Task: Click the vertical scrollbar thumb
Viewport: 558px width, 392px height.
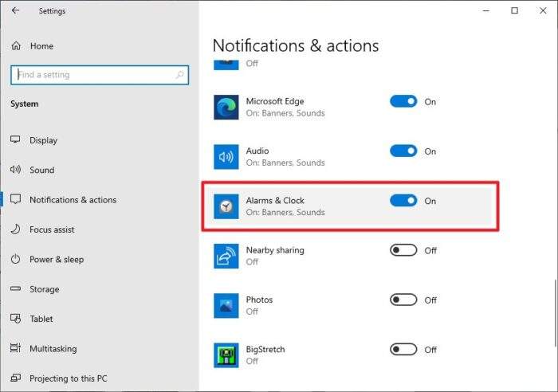Action: [555, 312]
